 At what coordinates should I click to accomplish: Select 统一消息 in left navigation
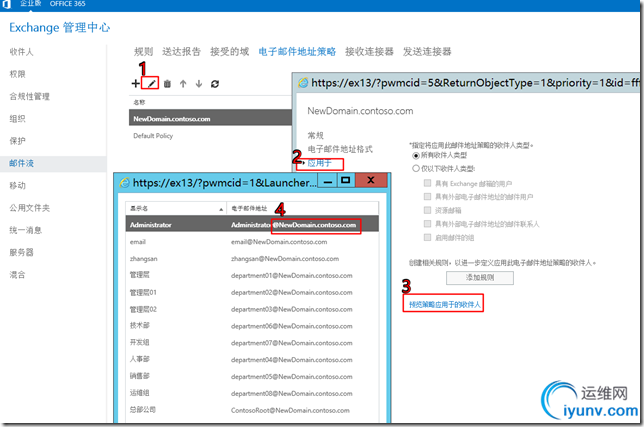(x=25, y=230)
